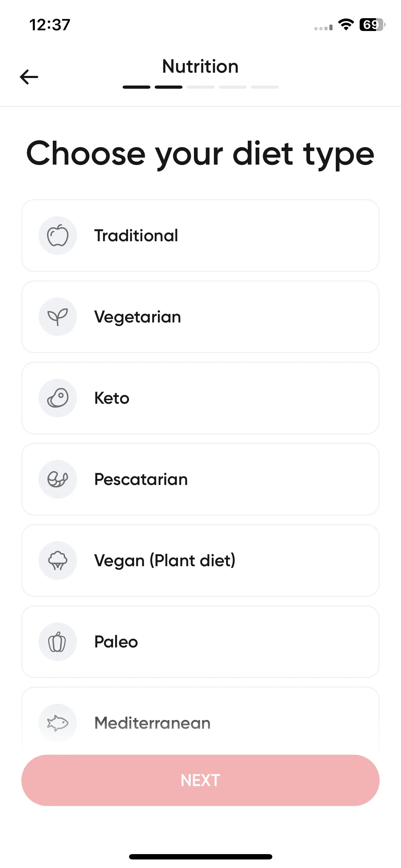
Task: Tap the broccoli icon for Vegan
Action: [58, 560]
